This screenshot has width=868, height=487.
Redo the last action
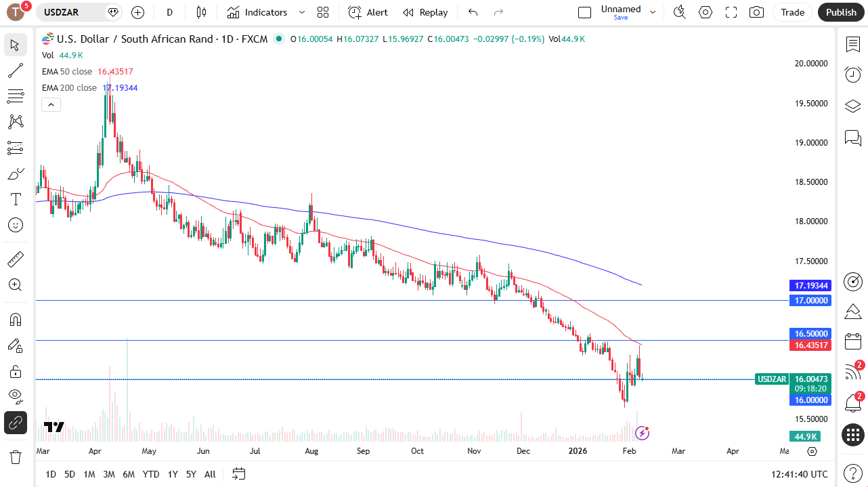pos(498,12)
